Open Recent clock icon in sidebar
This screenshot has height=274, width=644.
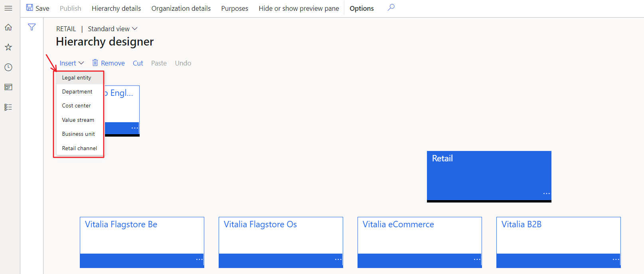point(8,67)
